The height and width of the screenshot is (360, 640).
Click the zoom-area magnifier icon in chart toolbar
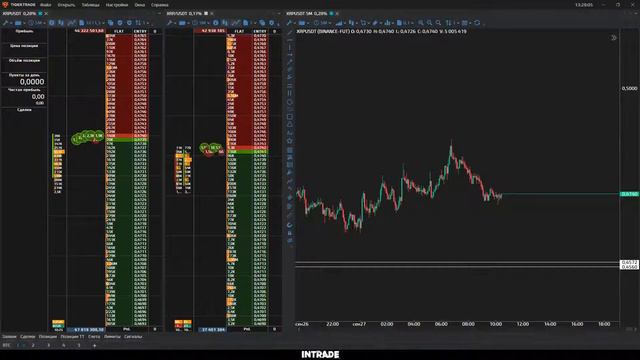(421, 23)
